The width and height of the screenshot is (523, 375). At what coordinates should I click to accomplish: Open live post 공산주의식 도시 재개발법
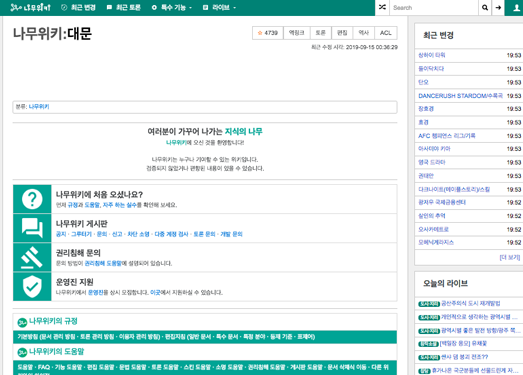(x=471, y=303)
